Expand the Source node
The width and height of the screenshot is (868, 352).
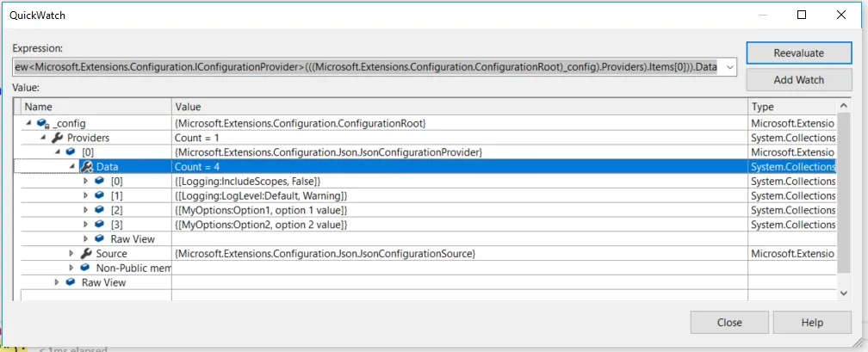point(71,254)
